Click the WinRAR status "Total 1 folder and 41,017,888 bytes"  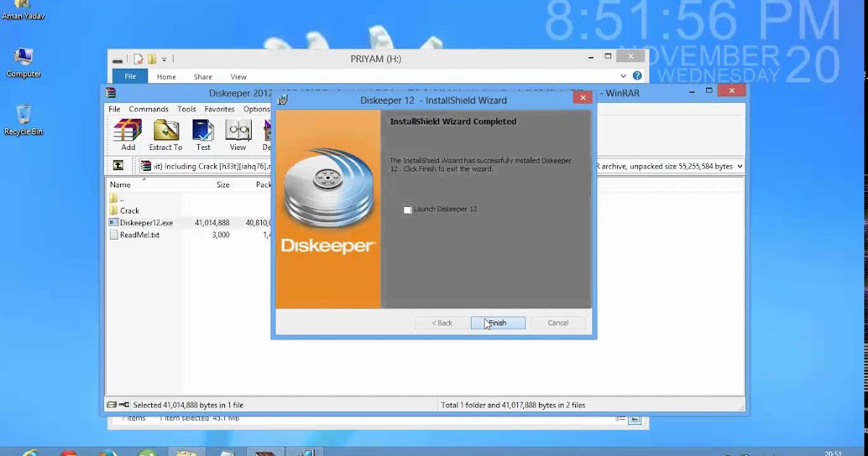tap(513, 405)
